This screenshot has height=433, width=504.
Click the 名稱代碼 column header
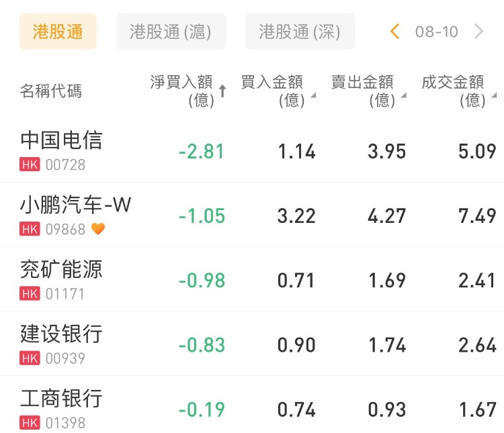(x=51, y=91)
